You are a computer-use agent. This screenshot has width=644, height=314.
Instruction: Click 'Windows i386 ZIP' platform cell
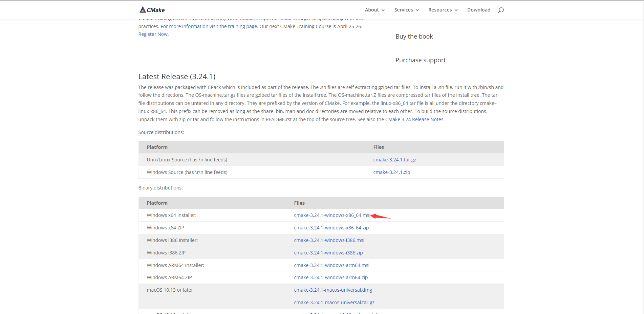click(x=166, y=253)
